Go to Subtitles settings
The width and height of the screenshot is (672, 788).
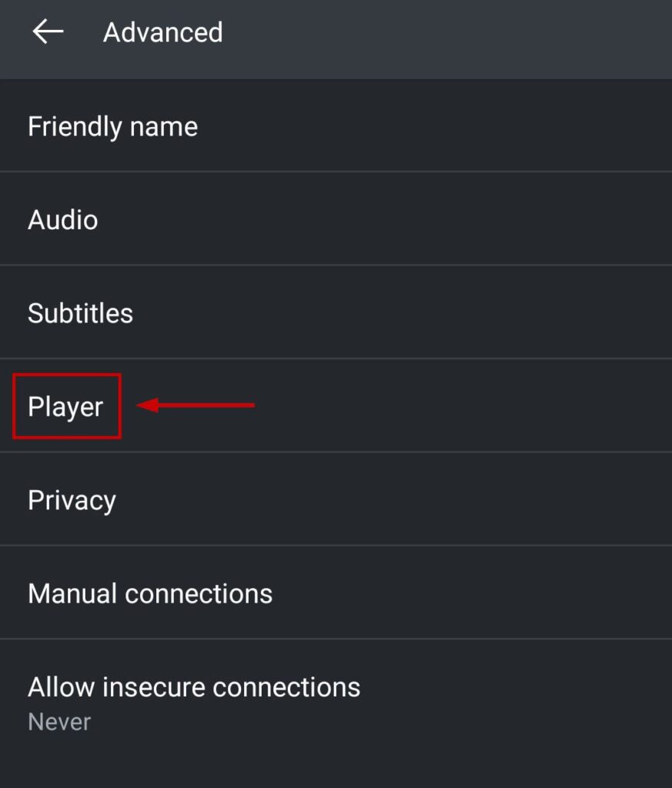click(81, 313)
